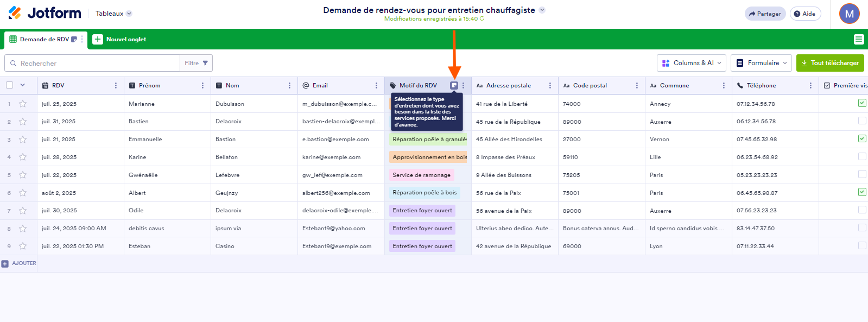The height and width of the screenshot is (322, 868).
Task: Open the Columns & AI dropdown
Action: click(692, 63)
